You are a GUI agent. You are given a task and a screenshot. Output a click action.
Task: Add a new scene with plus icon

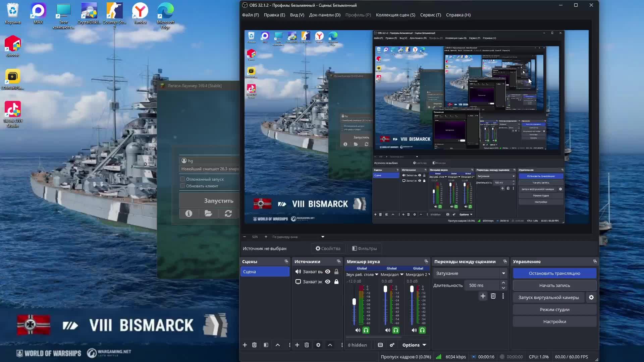pyautogui.click(x=245, y=345)
